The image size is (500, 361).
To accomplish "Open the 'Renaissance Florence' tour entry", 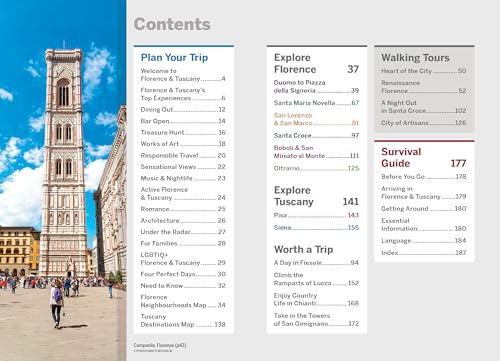I will point(424,87).
